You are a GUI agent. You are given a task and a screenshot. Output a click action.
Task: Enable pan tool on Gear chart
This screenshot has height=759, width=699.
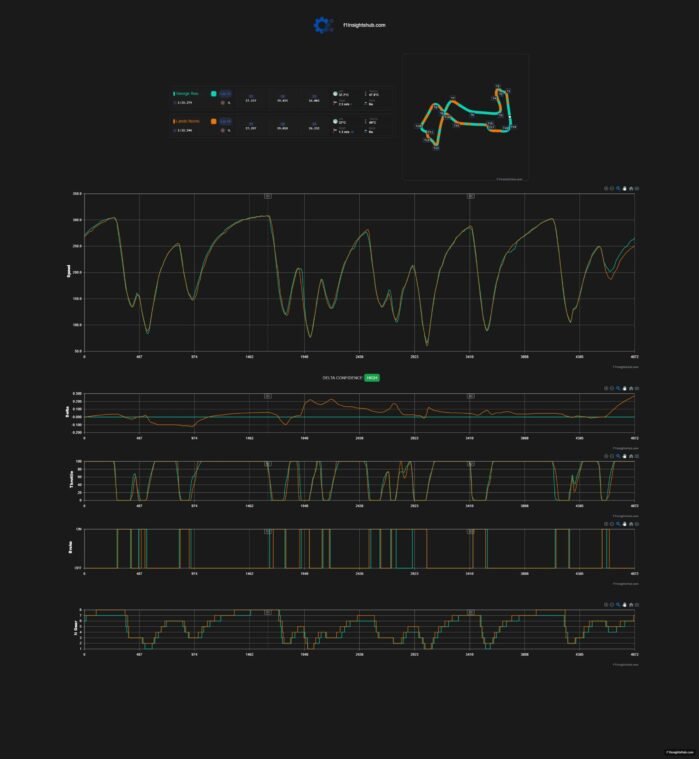(x=624, y=605)
